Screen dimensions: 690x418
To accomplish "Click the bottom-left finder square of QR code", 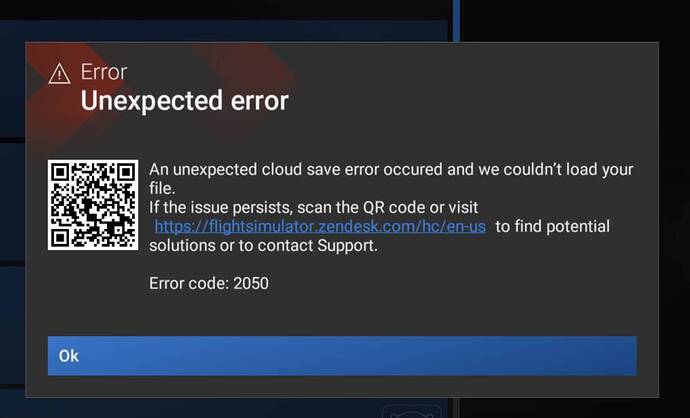I will click(60, 238).
